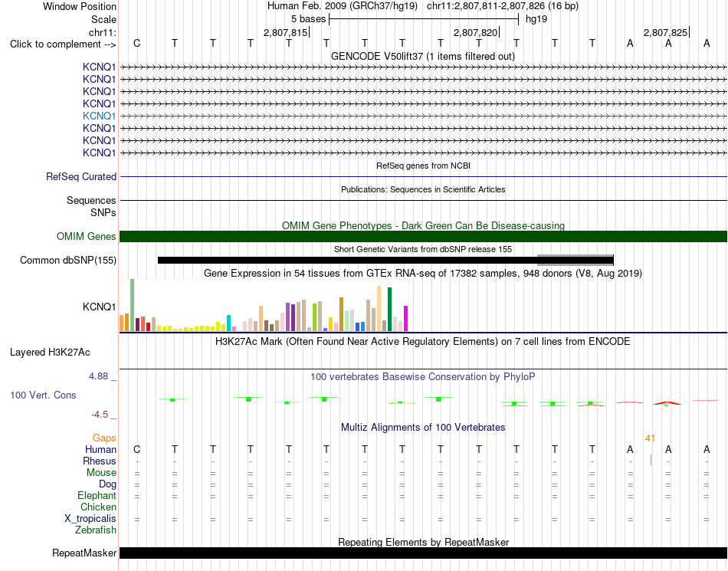
Task: Click the Chicken species label
Action: tap(98, 507)
